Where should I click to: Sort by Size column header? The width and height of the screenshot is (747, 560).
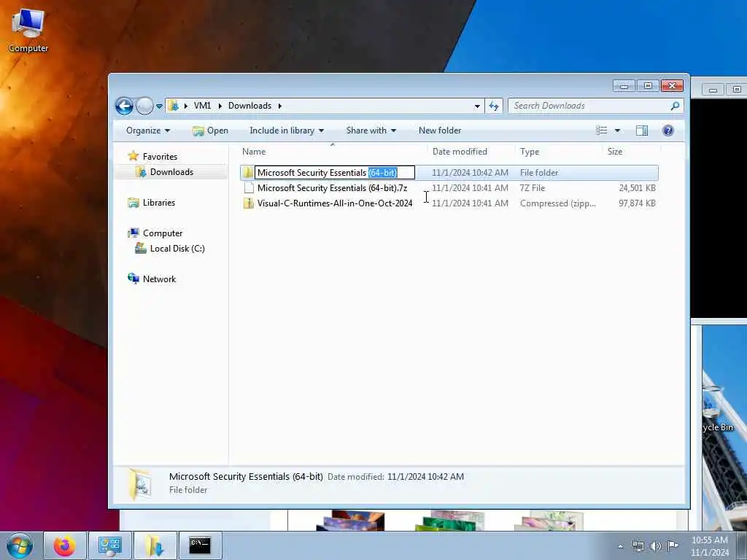(x=614, y=152)
